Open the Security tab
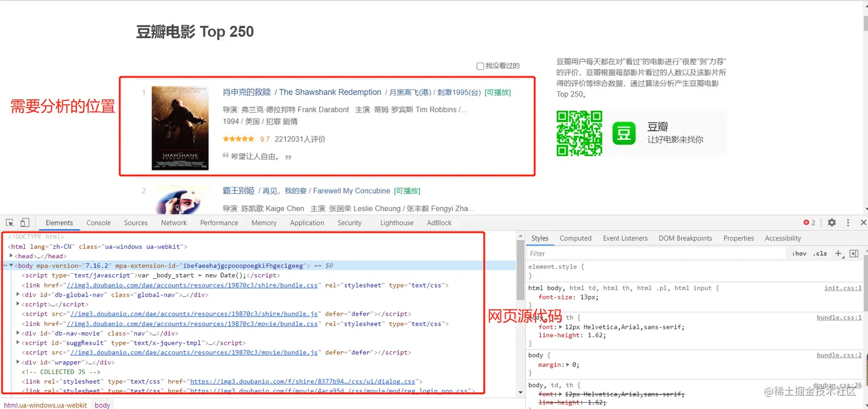 pos(350,223)
